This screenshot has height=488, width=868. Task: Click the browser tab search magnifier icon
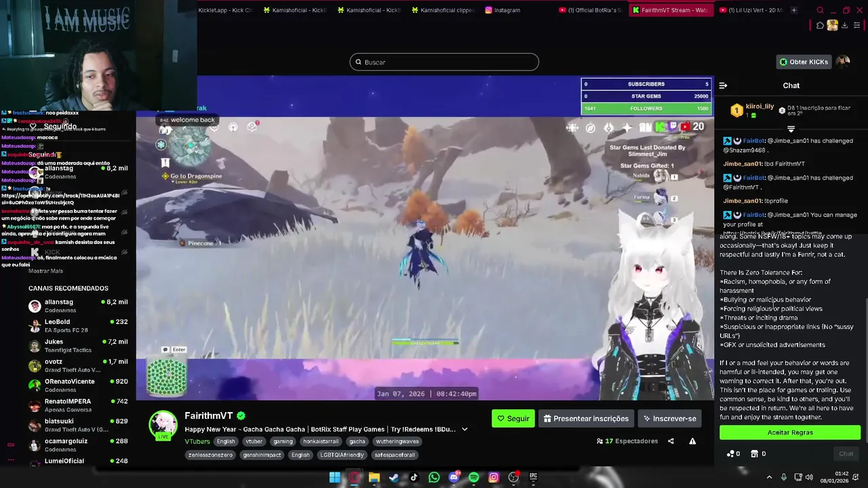(820, 10)
